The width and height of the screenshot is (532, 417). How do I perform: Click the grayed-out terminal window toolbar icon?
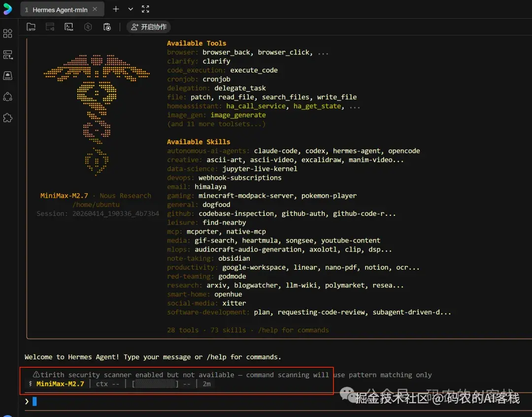[50, 27]
